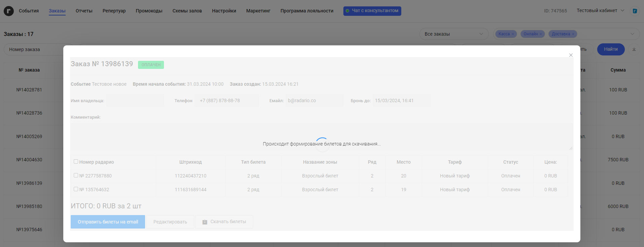The image size is (644, 247).
Task: Expand the Тестовый кабинет account menu
Action: (x=600, y=11)
